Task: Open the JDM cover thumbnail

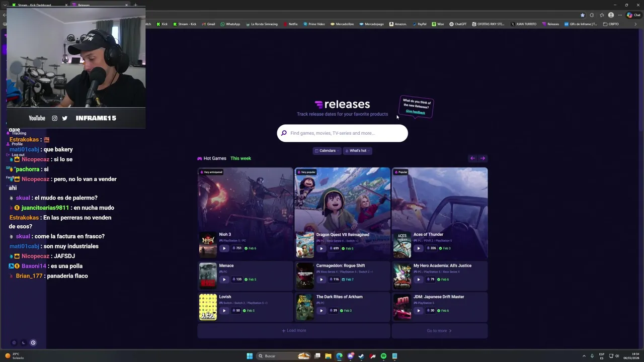Action: [x=402, y=307]
